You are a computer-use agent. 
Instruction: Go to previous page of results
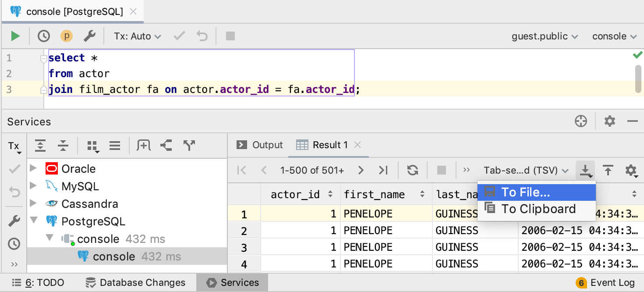(x=264, y=170)
